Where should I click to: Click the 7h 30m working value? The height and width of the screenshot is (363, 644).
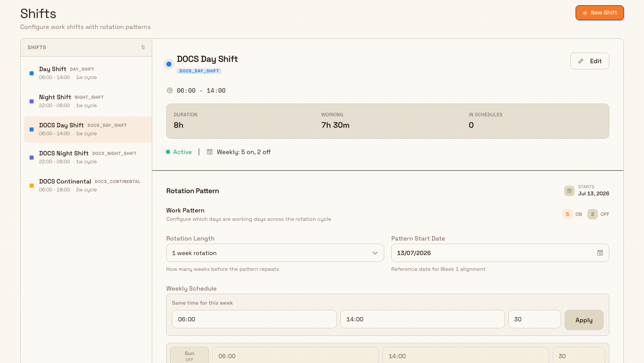click(335, 125)
